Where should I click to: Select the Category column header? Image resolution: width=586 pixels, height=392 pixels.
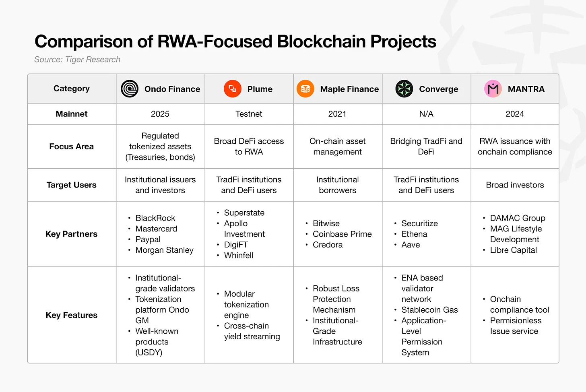point(72,89)
